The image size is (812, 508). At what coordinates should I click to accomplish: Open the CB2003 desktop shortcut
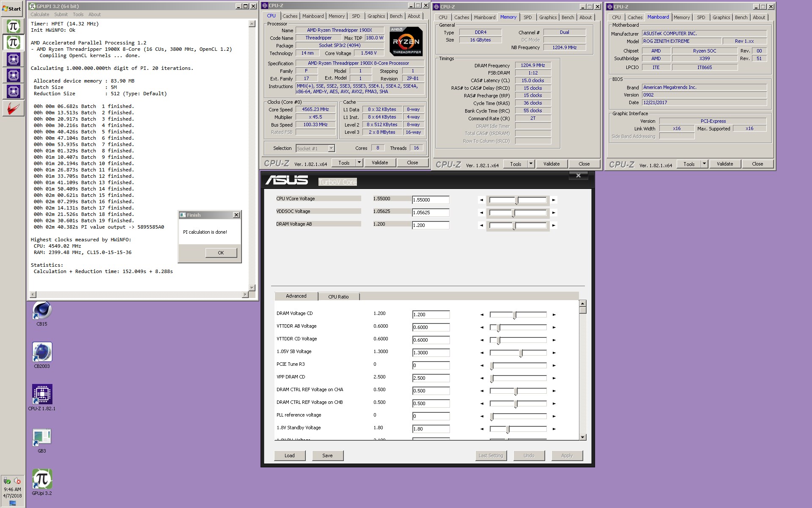42,355
